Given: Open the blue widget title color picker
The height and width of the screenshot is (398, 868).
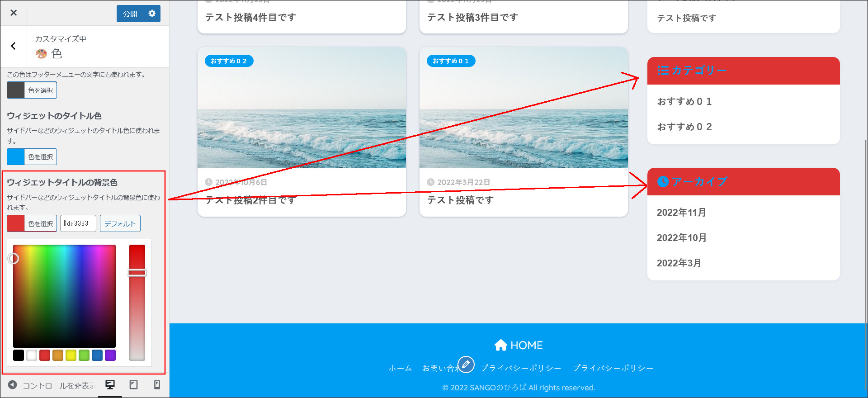Looking at the screenshot, I should [32, 156].
